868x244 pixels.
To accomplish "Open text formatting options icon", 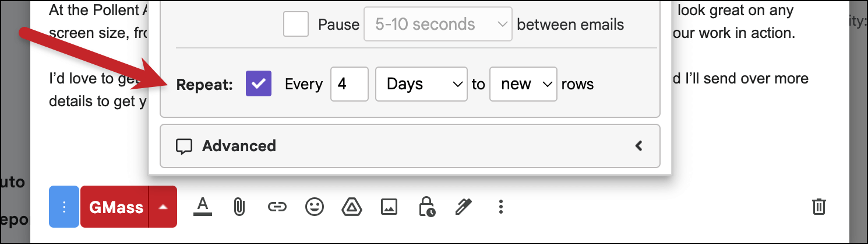I will 202,207.
